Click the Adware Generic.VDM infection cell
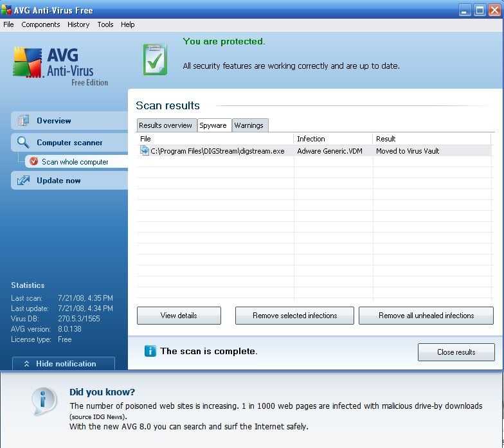504x448 pixels. click(330, 151)
